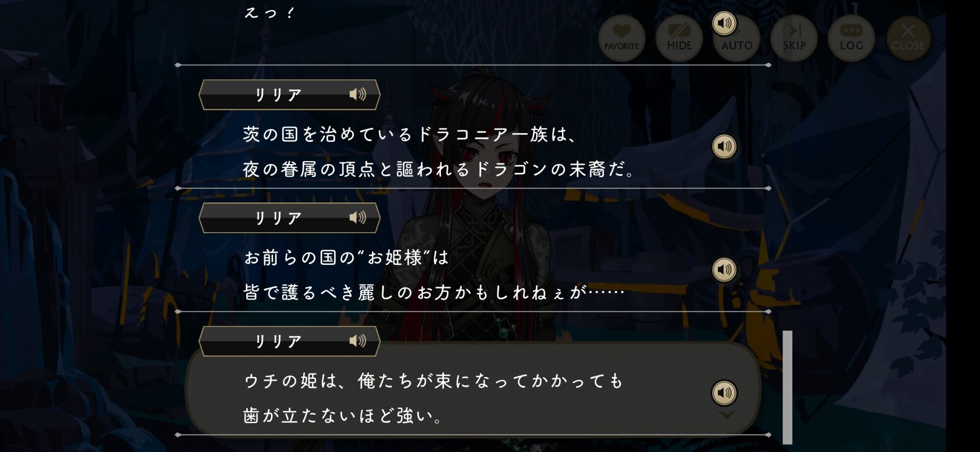Tap speaker in first リリア name plate
Image resolution: width=980 pixels, height=452 pixels.
[x=358, y=94]
